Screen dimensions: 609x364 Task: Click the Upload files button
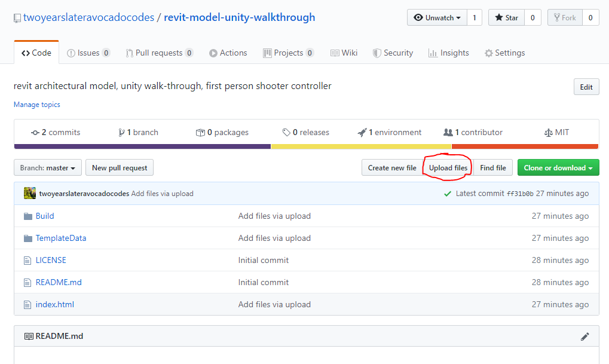click(x=448, y=168)
